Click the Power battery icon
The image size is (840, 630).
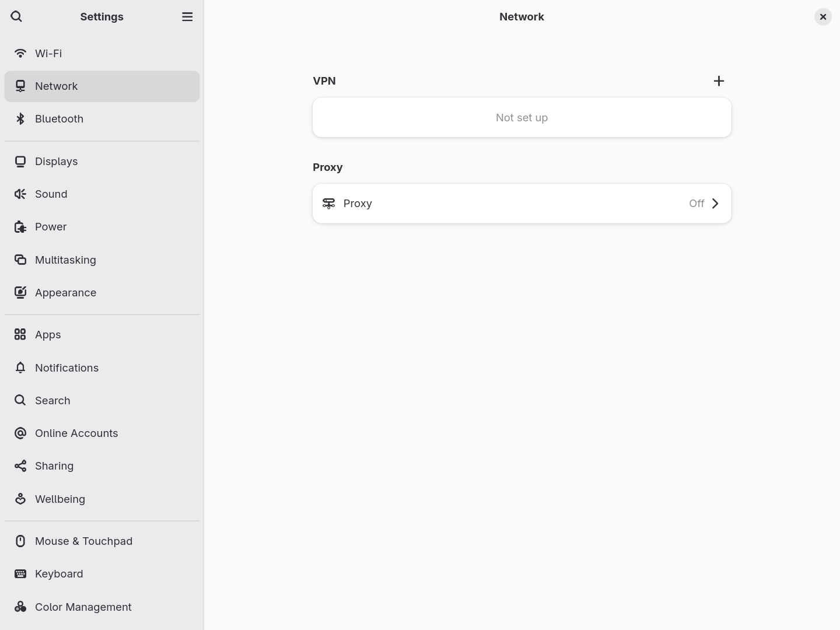[x=20, y=226]
